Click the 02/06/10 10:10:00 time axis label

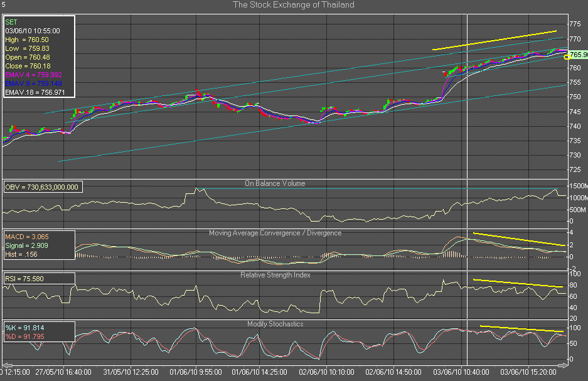pos(326,372)
